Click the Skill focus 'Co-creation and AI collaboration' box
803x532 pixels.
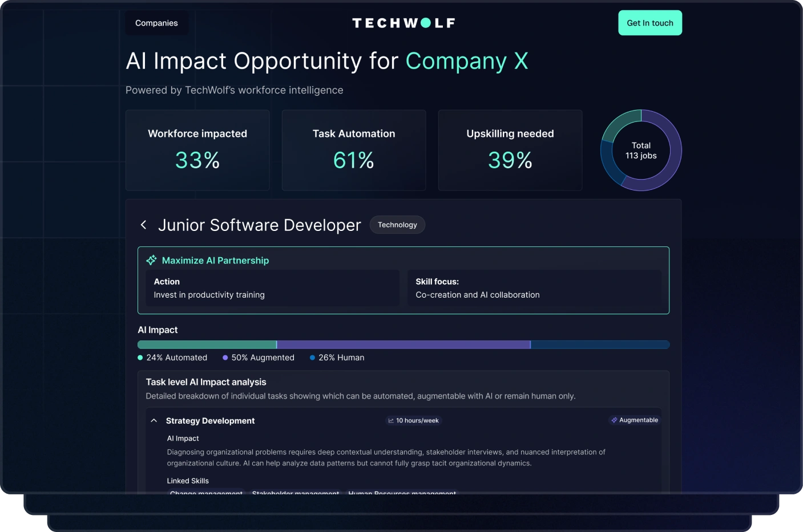[534, 288]
